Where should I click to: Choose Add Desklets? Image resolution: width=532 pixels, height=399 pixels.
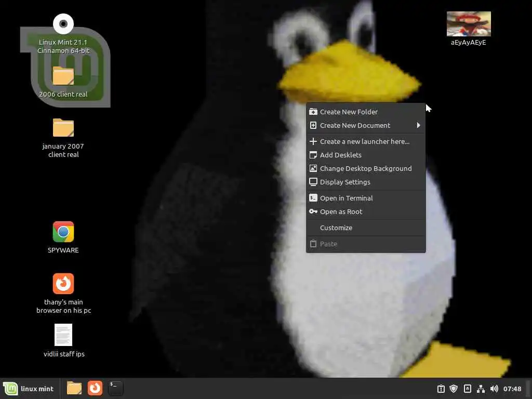[366, 155]
